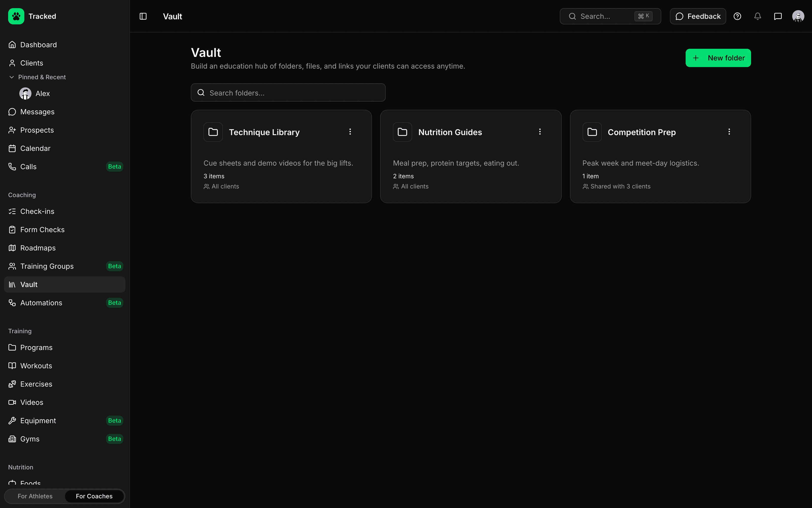Open Calendar in sidebar
Screen dimensions: 812x508
[x=64, y=149]
